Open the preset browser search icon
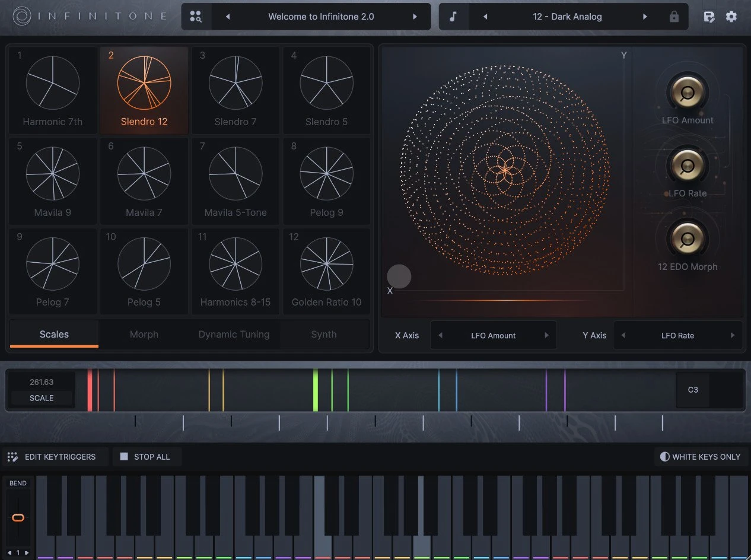751x560 pixels. tap(196, 17)
